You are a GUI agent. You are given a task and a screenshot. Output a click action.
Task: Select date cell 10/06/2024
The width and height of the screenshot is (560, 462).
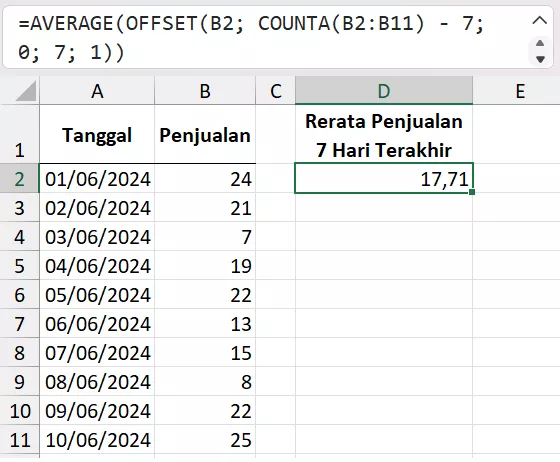(97, 440)
